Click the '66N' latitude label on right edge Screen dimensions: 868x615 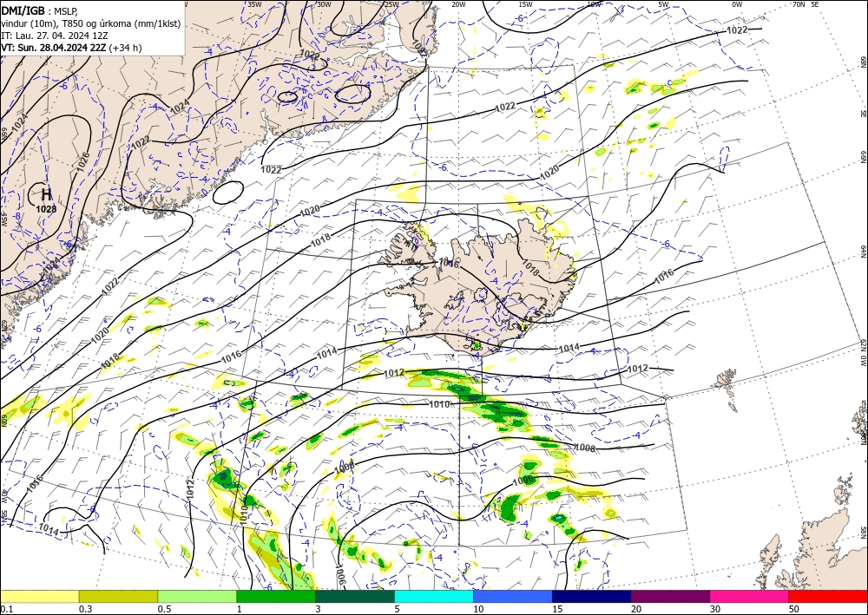coord(863,157)
